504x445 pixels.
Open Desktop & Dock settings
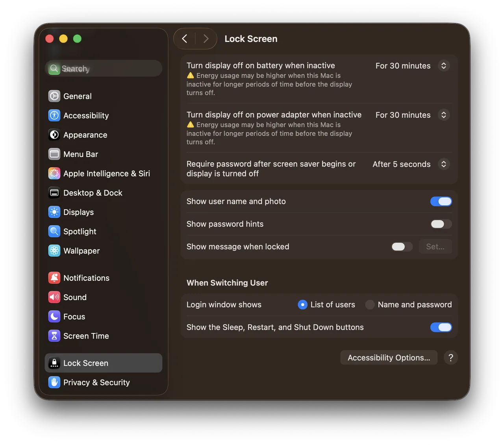104,193
